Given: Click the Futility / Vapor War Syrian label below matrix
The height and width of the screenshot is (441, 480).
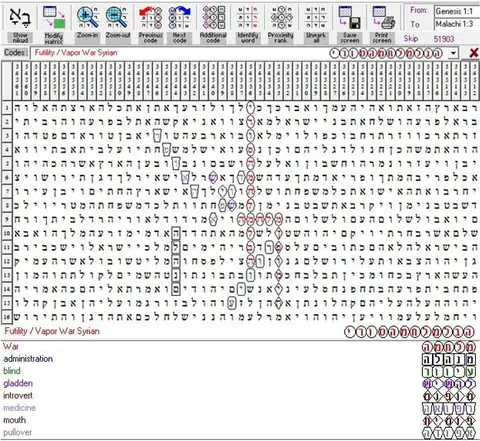Looking at the screenshot, I should [x=52, y=331].
